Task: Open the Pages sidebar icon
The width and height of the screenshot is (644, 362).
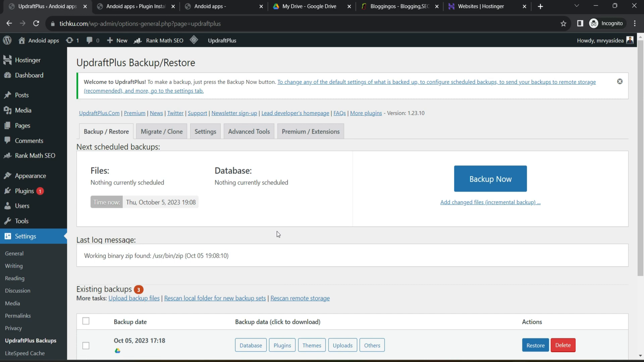Action: pyautogui.click(x=7, y=125)
